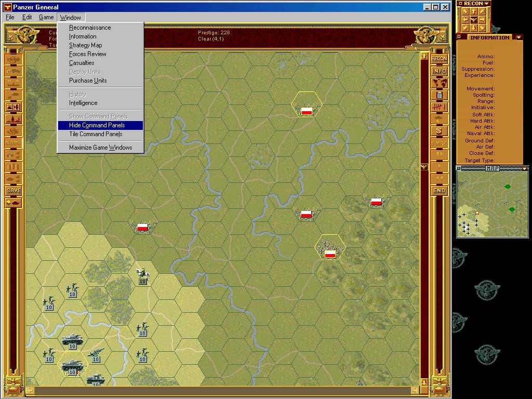This screenshot has width=532, height=399.
Task: Click the INFO button in right toolbar
Action: (x=439, y=71)
